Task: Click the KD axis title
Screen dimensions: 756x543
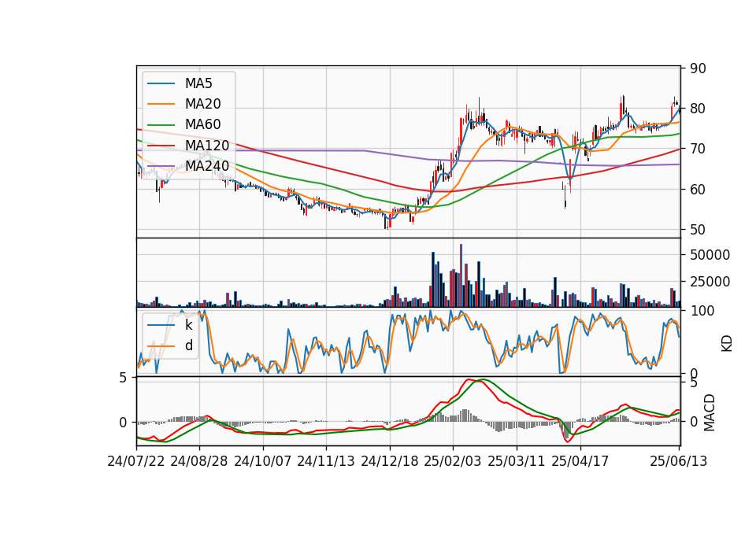Action: [727, 344]
